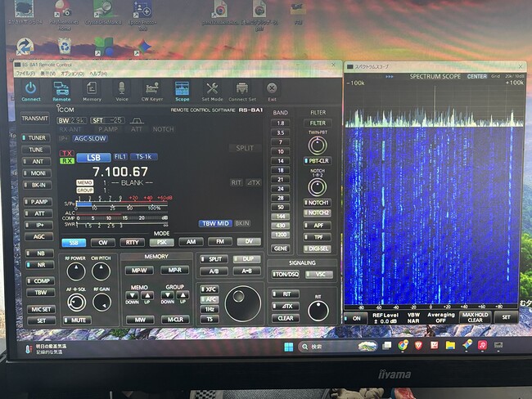Toggle the RIT switch near the RIT knob
Image resolution: width=532 pixels, height=399 pixels.
click(286, 294)
